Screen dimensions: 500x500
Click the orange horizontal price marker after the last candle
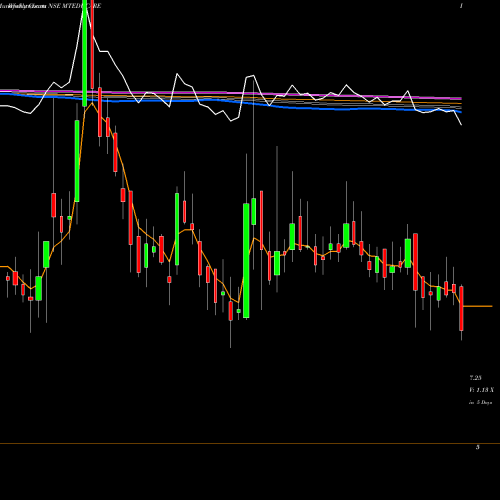[478, 306]
